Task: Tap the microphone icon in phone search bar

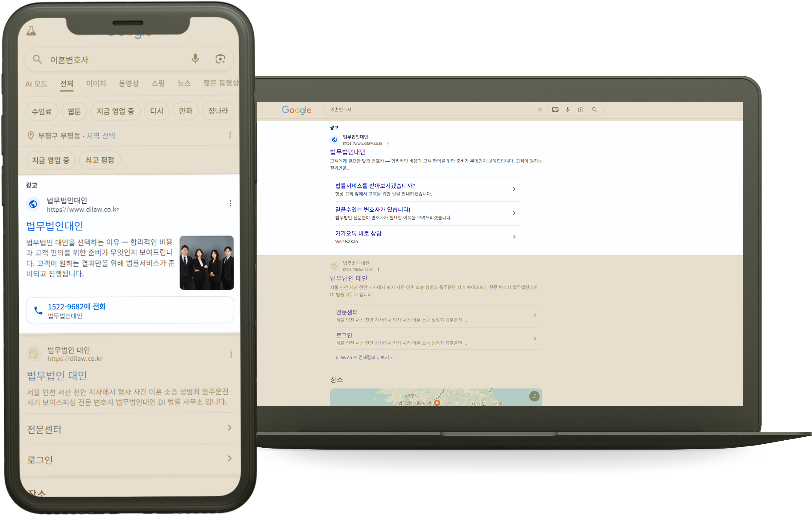Action: pyautogui.click(x=195, y=59)
